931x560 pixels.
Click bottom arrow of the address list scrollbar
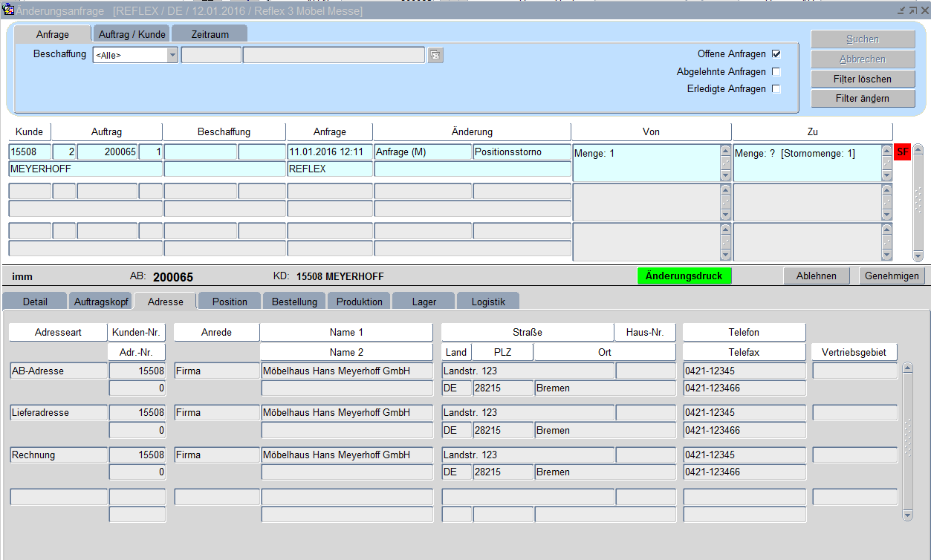click(x=906, y=515)
